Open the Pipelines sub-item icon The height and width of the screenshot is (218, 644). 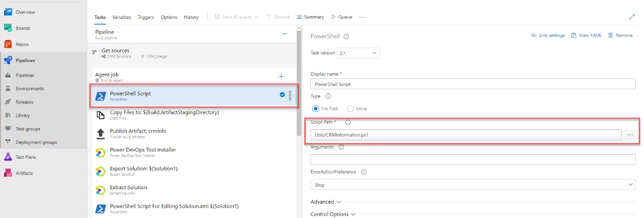coord(8,75)
